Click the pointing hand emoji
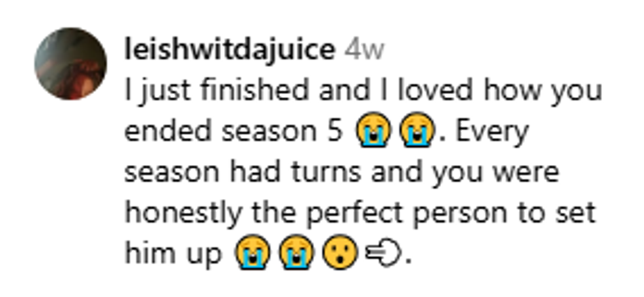This screenshot has width=644, height=297. pyautogui.click(x=382, y=254)
